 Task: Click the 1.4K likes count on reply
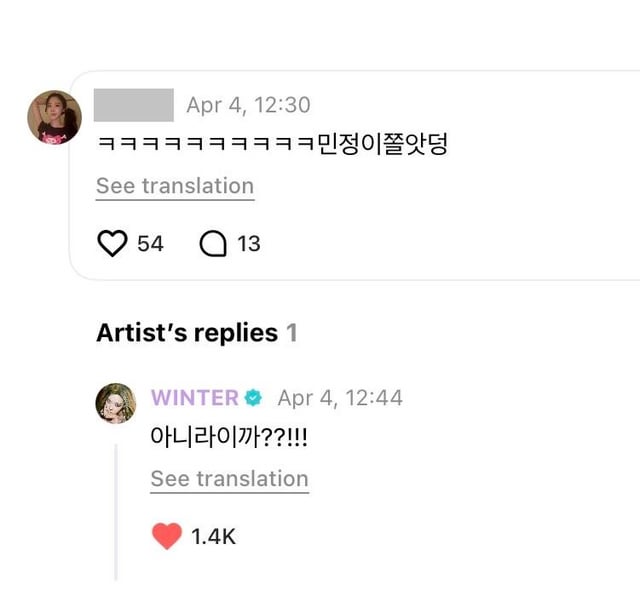coord(213,537)
